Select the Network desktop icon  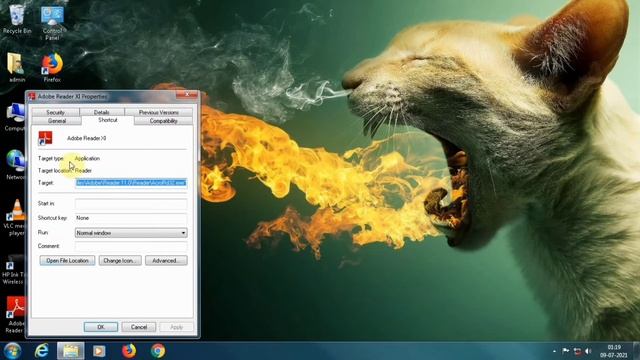15,165
